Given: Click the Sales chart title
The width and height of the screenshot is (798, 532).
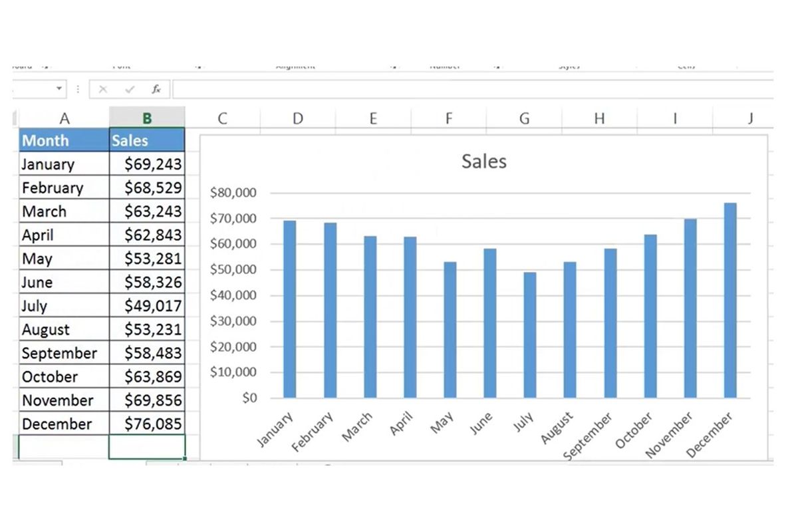Looking at the screenshot, I should (x=483, y=161).
